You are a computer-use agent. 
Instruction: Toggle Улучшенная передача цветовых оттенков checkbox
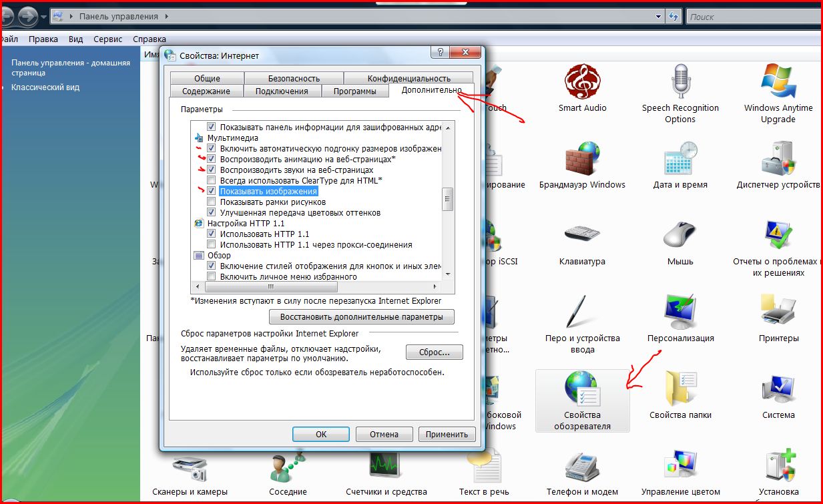[x=212, y=212]
